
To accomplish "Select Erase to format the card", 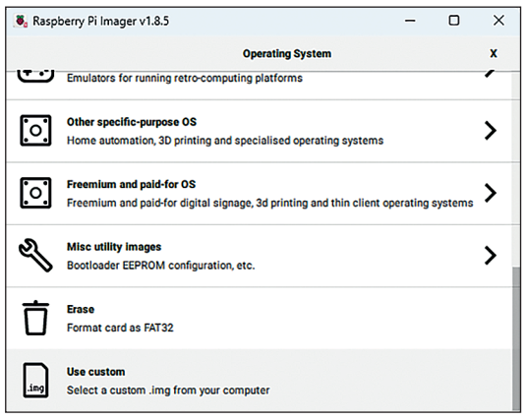I will 259,319.
